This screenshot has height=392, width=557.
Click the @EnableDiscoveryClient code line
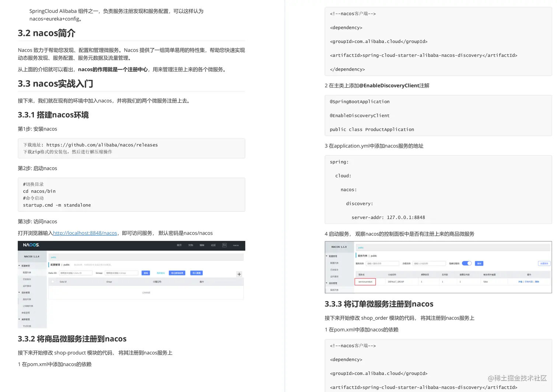(x=360, y=116)
